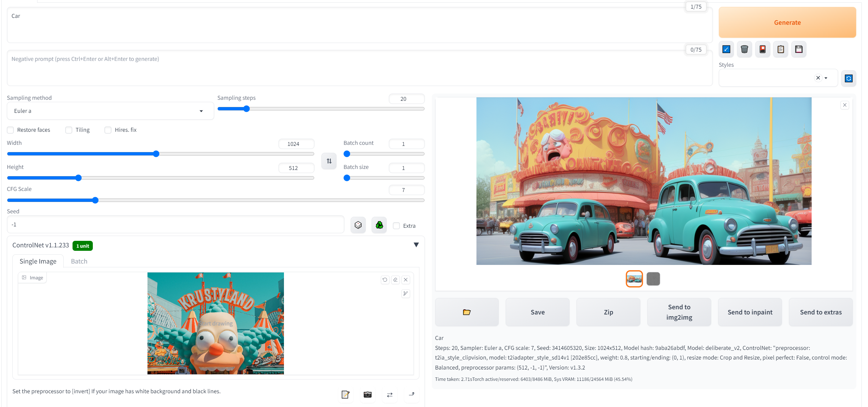Open the Styles dropdown arrow

(826, 78)
